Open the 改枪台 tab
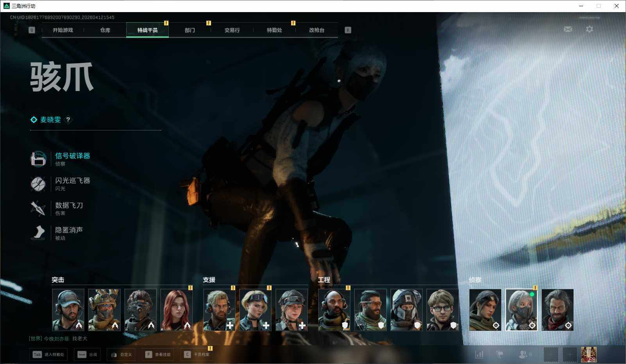This screenshot has height=364, width=626. 317,30
